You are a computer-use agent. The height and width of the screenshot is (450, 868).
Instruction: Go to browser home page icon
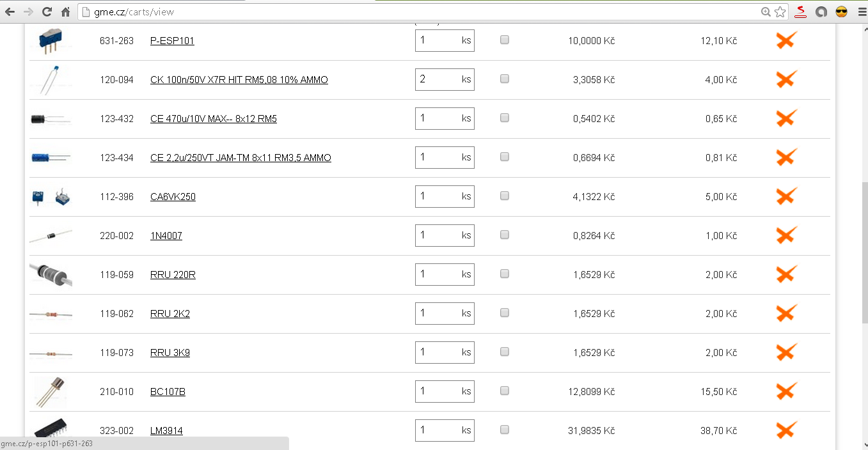click(x=65, y=12)
